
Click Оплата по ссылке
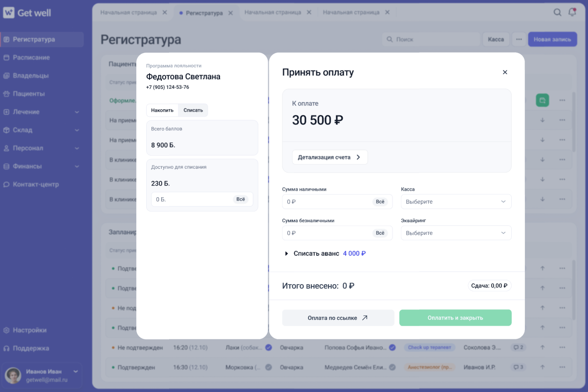(x=338, y=318)
